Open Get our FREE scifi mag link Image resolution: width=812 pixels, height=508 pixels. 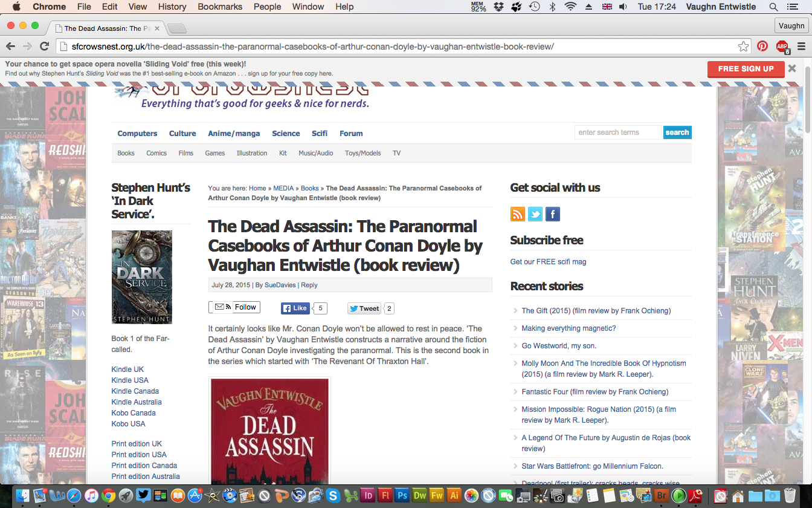pyautogui.click(x=548, y=262)
